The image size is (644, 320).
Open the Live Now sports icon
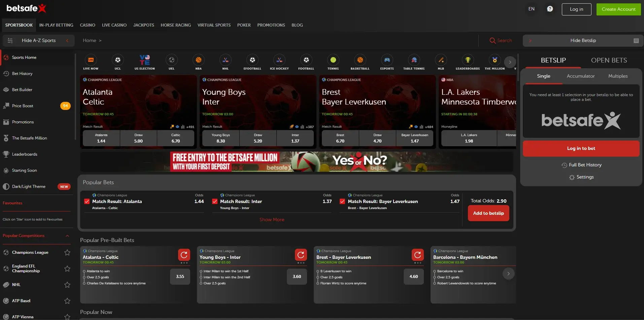pyautogui.click(x=91, y=61)
